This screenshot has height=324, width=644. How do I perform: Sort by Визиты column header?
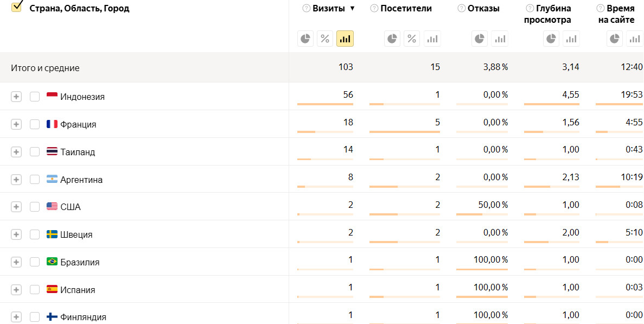(329, 8)
